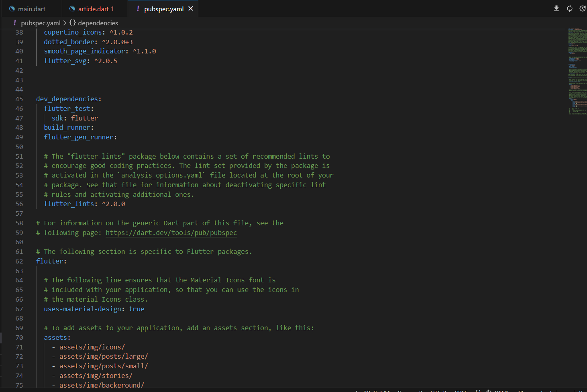
Task: Click the dev_dependencies key
Action: click(67, 99)
